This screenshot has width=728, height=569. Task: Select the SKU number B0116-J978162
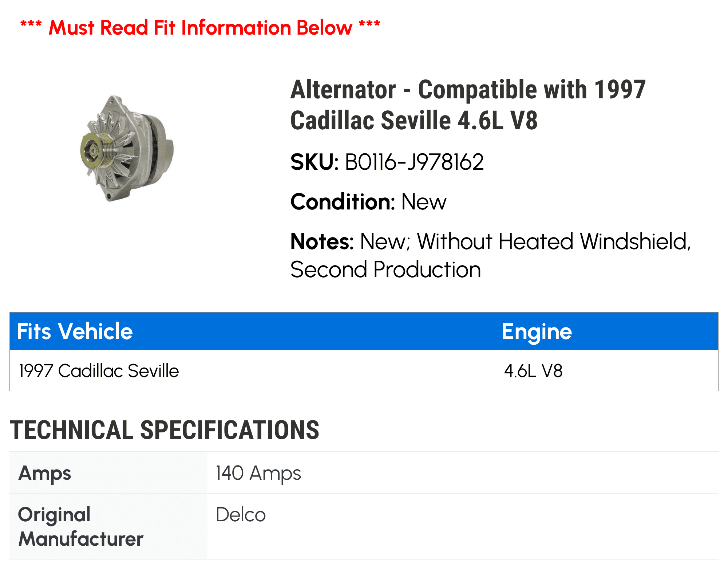point(414,162)
